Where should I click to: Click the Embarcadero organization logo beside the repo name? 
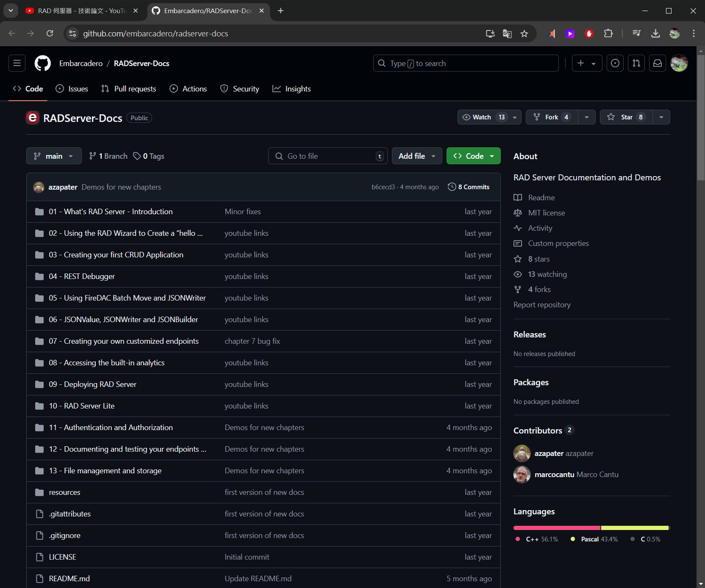[33, 118]
